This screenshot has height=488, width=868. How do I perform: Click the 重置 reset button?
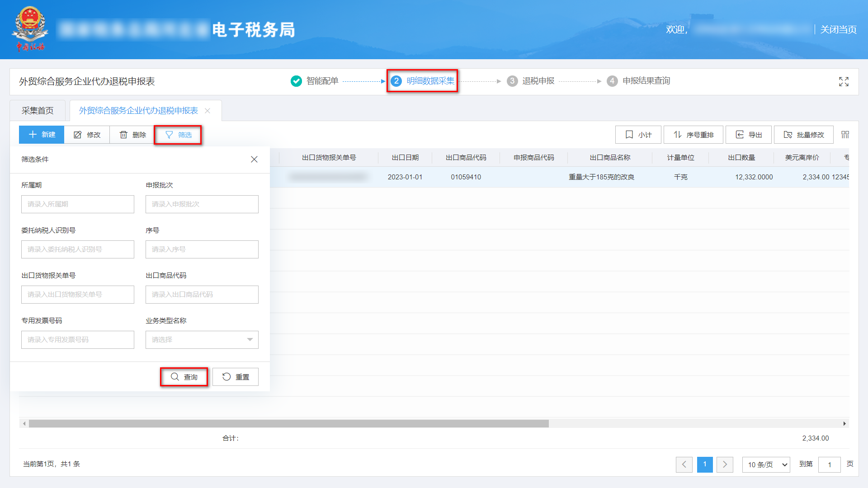(236, 377)
